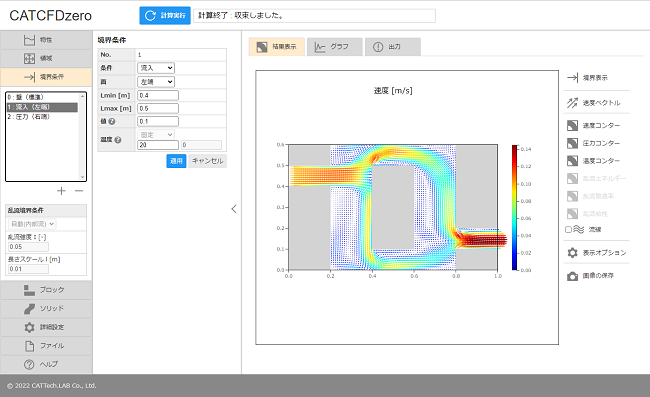This screenshot has height=397, width=650.
Task: Open the ファイル file section
Action: point(46,346)
